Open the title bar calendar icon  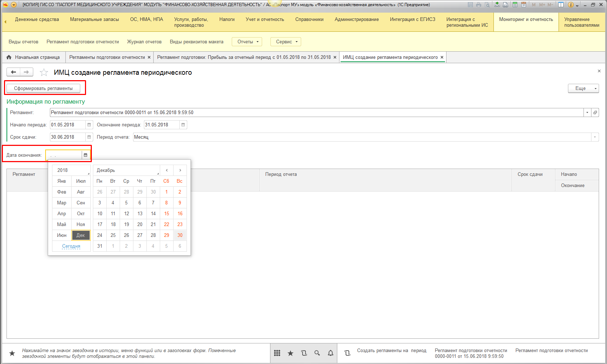523,5
